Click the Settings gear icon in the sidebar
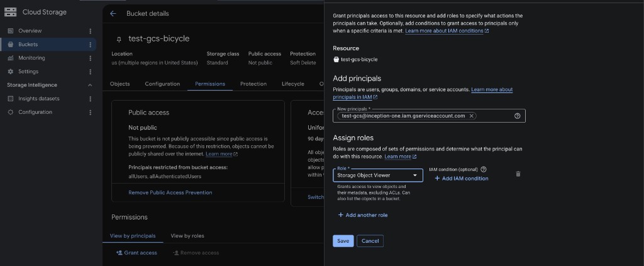Image resolution: width=644 pixels, height=266 pixels. (11, 72)
